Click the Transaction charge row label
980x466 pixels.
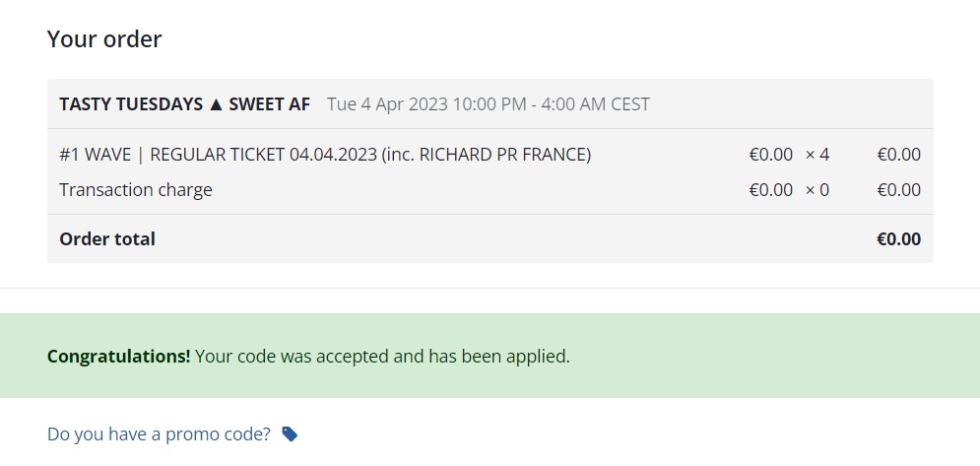click(136, 189)
